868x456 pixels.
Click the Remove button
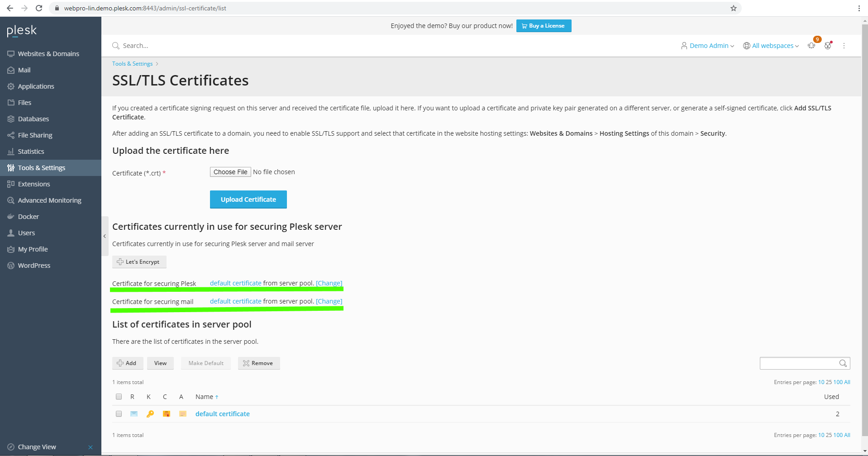[x=259, y=363]
